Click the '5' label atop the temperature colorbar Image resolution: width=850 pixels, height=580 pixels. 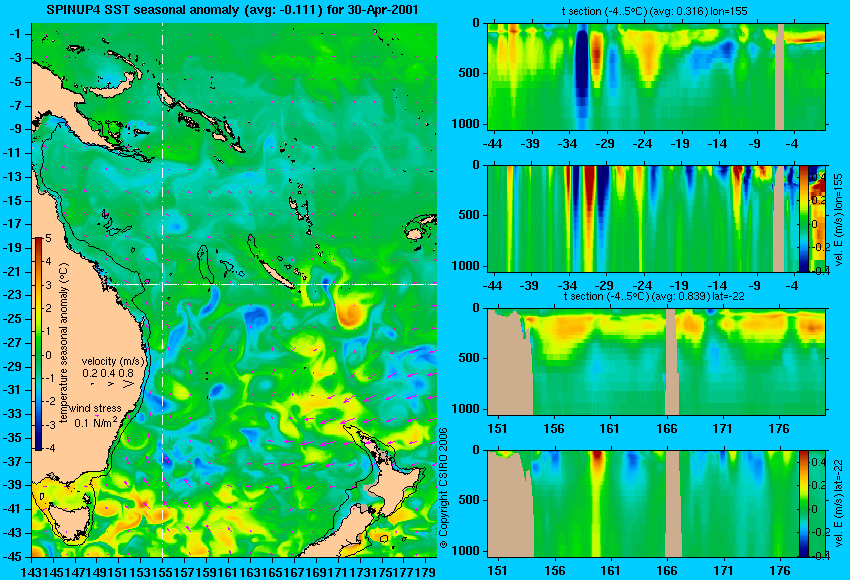[x=48, y=239]
